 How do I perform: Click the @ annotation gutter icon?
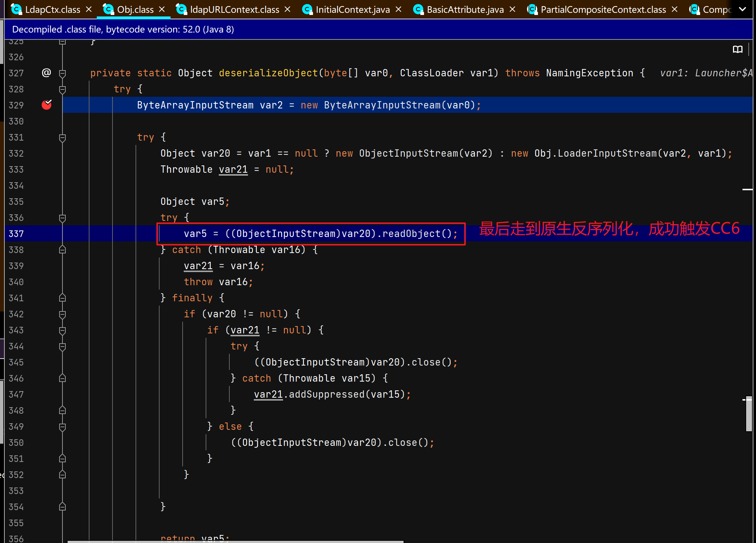tap(46, 73)
